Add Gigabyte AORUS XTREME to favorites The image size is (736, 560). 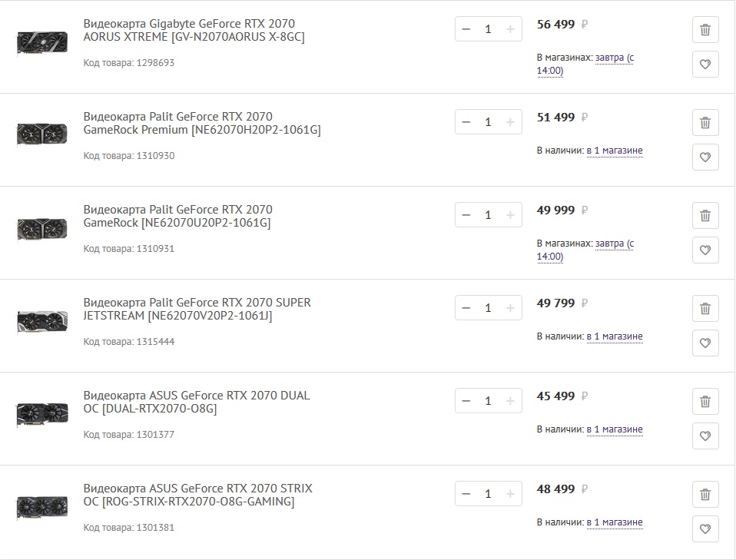[x=705, y=65]
